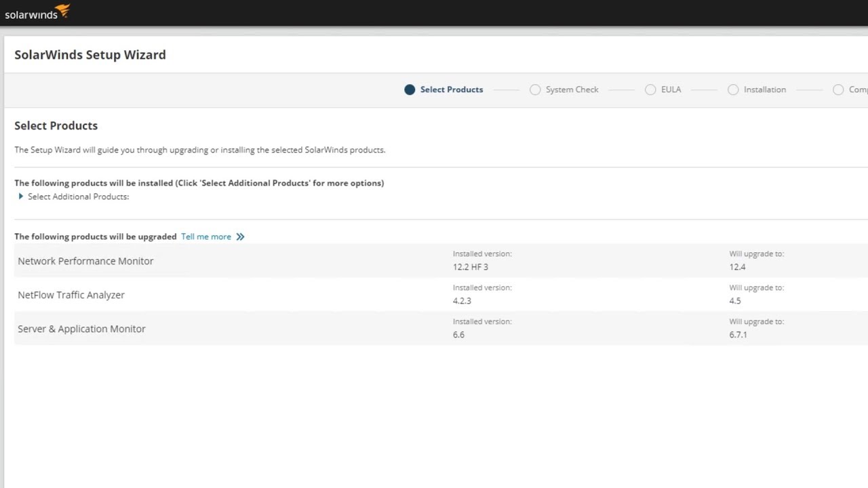Select the System Check step label

[572, 89]
